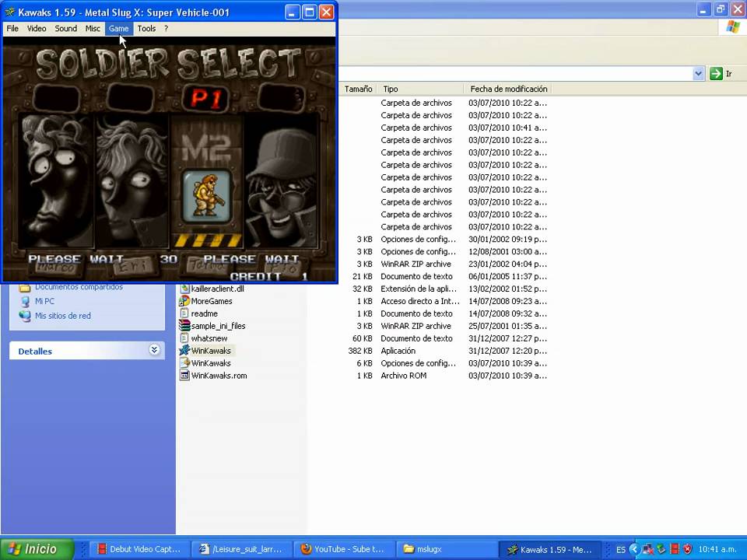Image resolution: width=747 pixels, height=560 pixels.
Task: Switch to mslugx folder taskbar item
Action: [x=445, y=549]
